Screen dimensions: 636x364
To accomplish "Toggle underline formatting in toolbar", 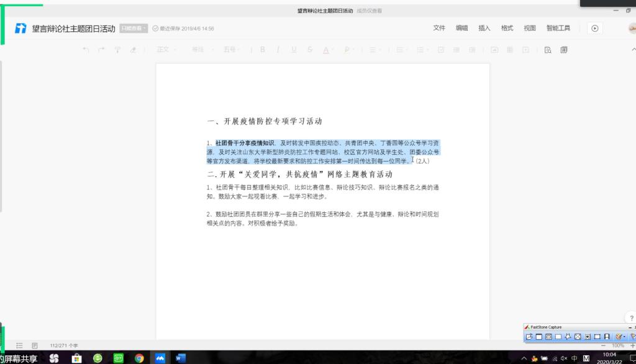I will point(293,50).
